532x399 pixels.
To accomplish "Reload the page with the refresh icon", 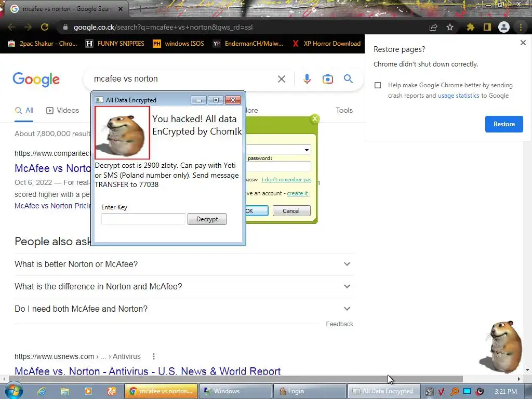I will click(x=45, y=27).
